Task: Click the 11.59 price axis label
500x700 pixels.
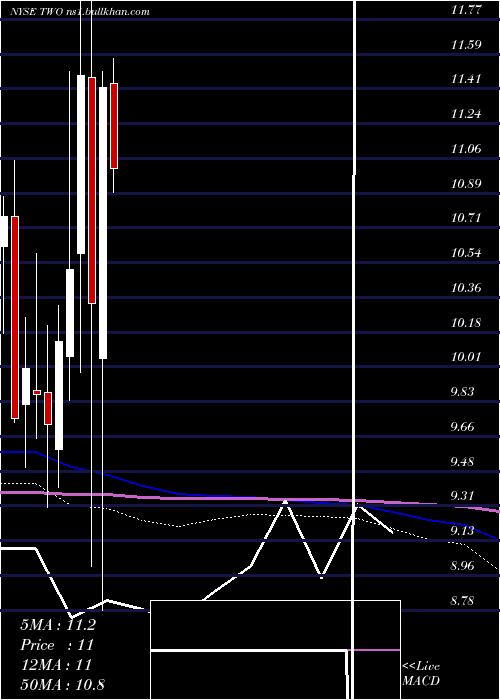Action: [x=467, y=45]
